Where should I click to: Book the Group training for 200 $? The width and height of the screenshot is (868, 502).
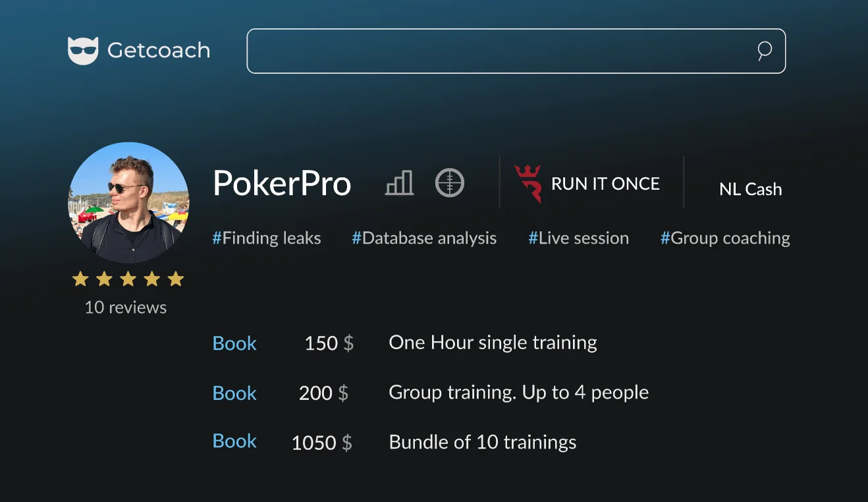coord(234,393)
